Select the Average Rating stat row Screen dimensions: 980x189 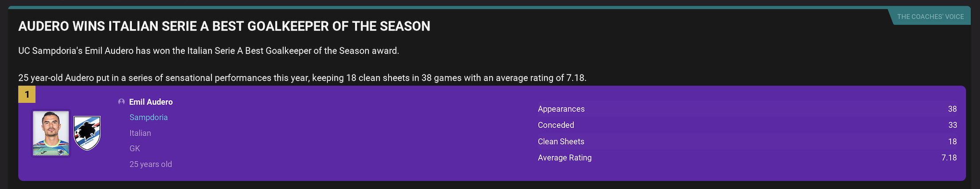click(x=747, y=157)
